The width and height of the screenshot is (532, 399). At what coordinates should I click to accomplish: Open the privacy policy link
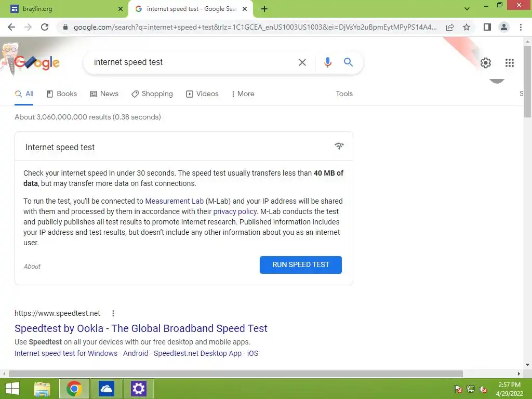[x=235, y=211]
